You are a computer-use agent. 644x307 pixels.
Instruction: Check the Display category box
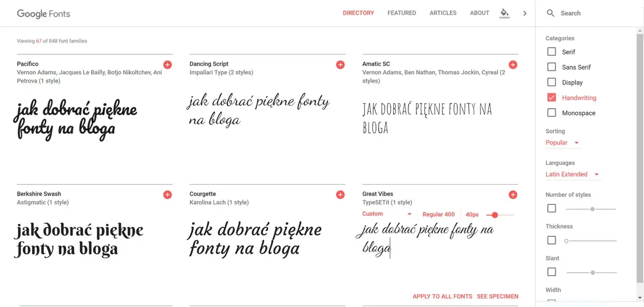pos(551,83)
